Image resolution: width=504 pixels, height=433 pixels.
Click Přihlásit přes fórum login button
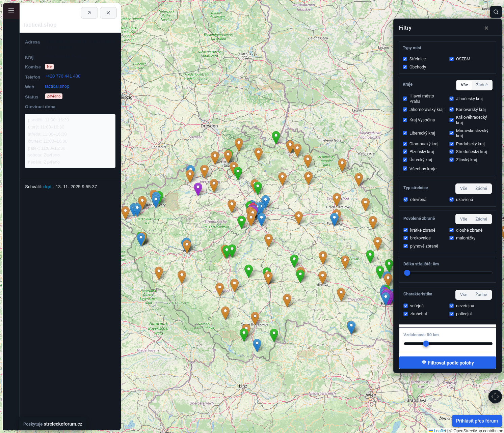(477, 421)
